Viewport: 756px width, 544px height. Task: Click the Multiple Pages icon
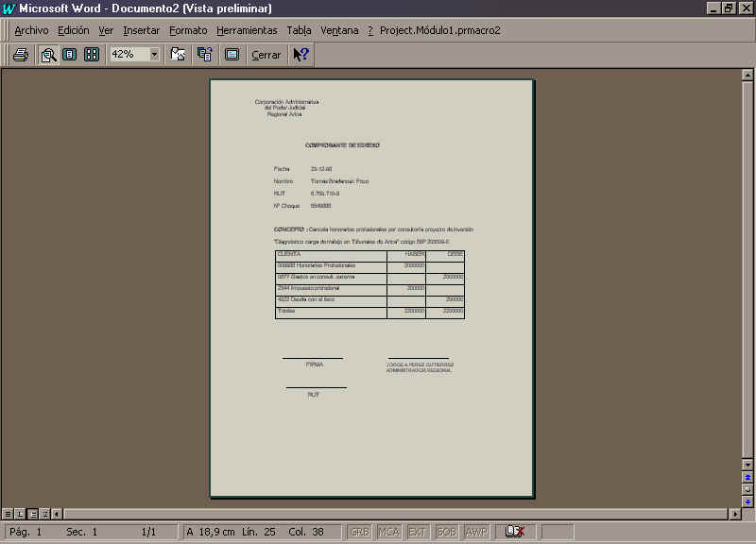[x=92, y=55]
